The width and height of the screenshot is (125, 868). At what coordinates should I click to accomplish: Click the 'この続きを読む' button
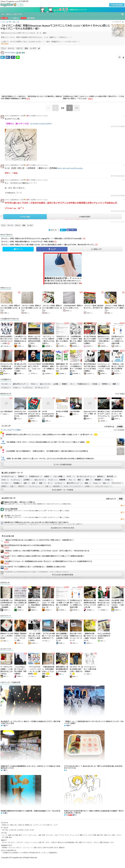84,217
